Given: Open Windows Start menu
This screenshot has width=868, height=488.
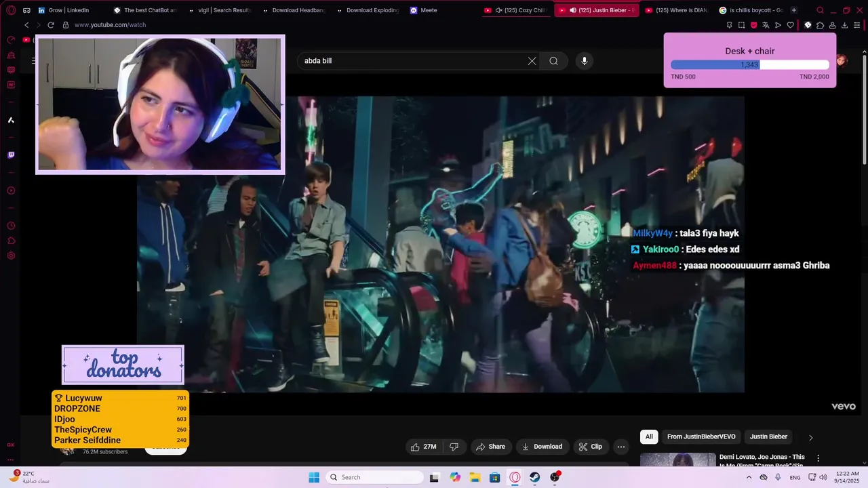Looking at the screenshot, I should (x=314, y=477).
